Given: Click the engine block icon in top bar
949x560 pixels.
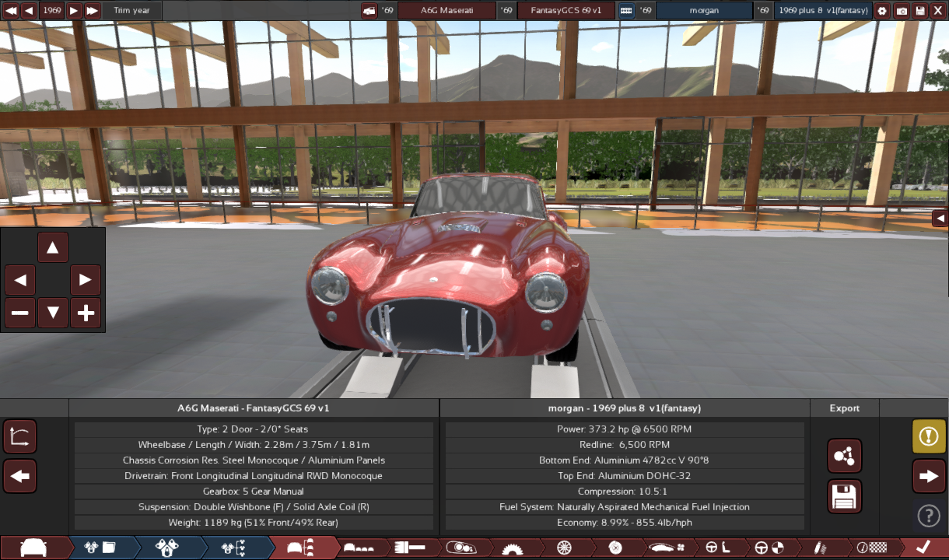Looking at the screenshot, I should (x=626, y=10).
